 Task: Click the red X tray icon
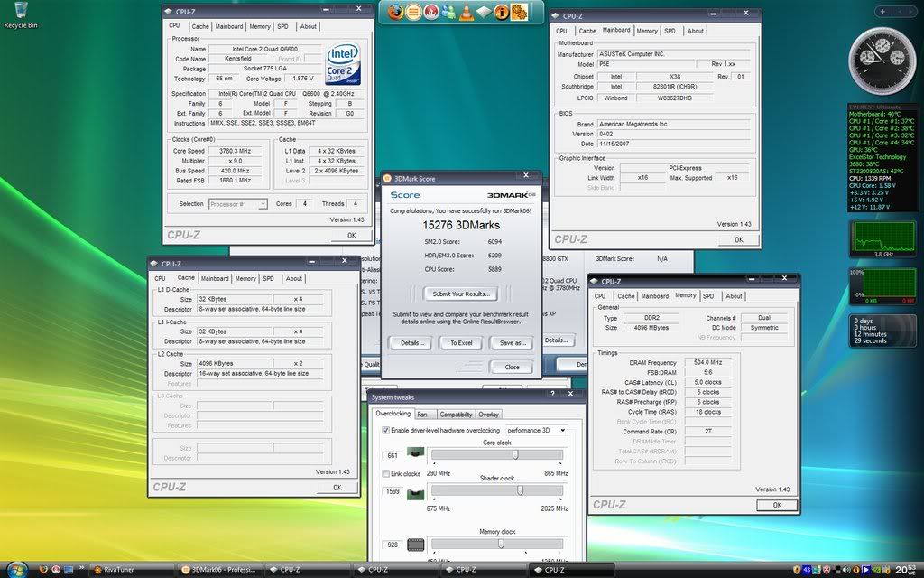point(827,570)
